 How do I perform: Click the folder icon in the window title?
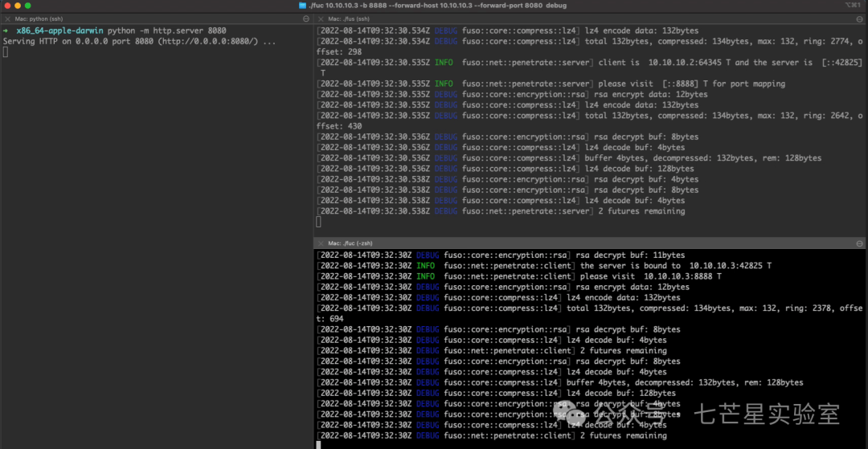[x=302, y=6]
